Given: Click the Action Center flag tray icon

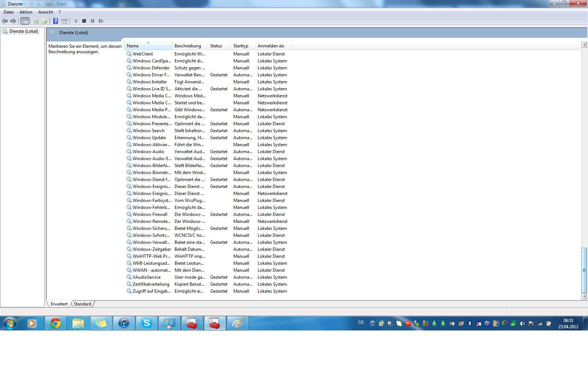Looking at the screenshot, I should (x=531, y=323).
